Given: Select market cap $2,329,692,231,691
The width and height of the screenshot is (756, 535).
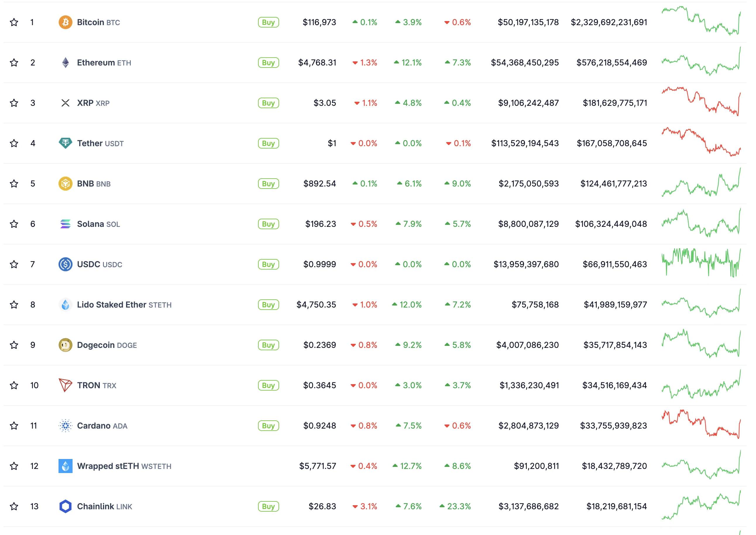Looking at the screenshot, I should click(x=609, y=23).
